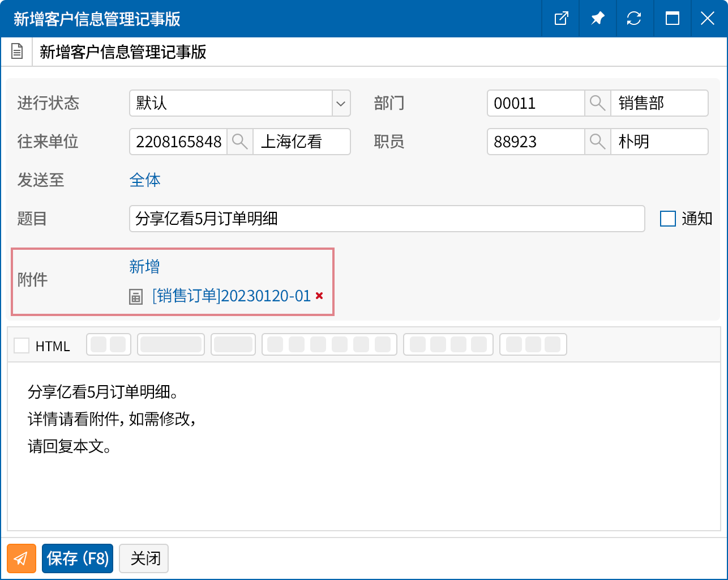The height and width of the screenshot is (580, 728).
Task: Search department with magnifier icon
Action: (597, 103)
